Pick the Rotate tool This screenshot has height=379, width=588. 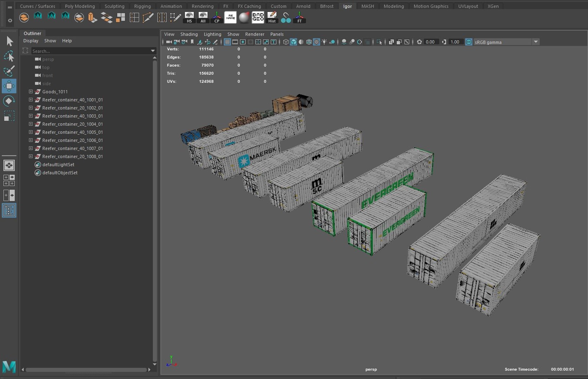coord(9,101)
